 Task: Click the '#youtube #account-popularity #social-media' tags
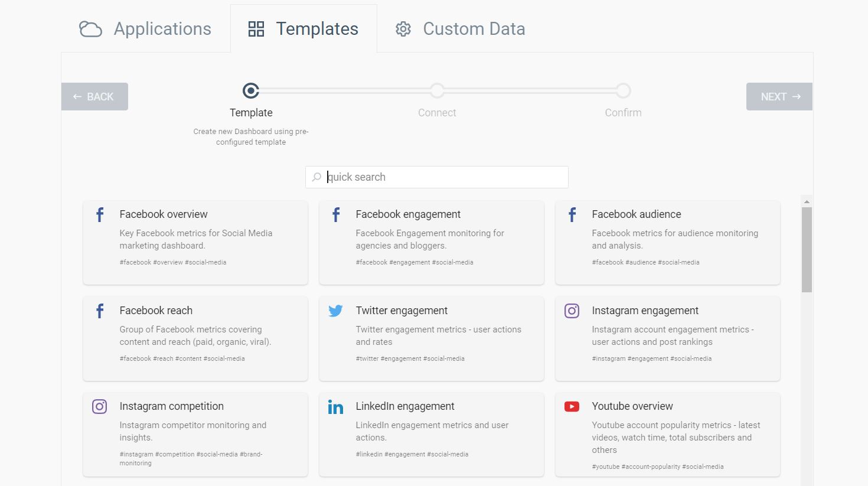pos(658,467)
